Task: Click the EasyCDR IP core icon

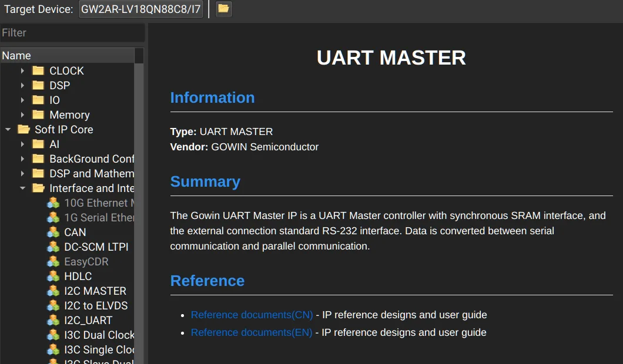Action: (x=53, y=262)
